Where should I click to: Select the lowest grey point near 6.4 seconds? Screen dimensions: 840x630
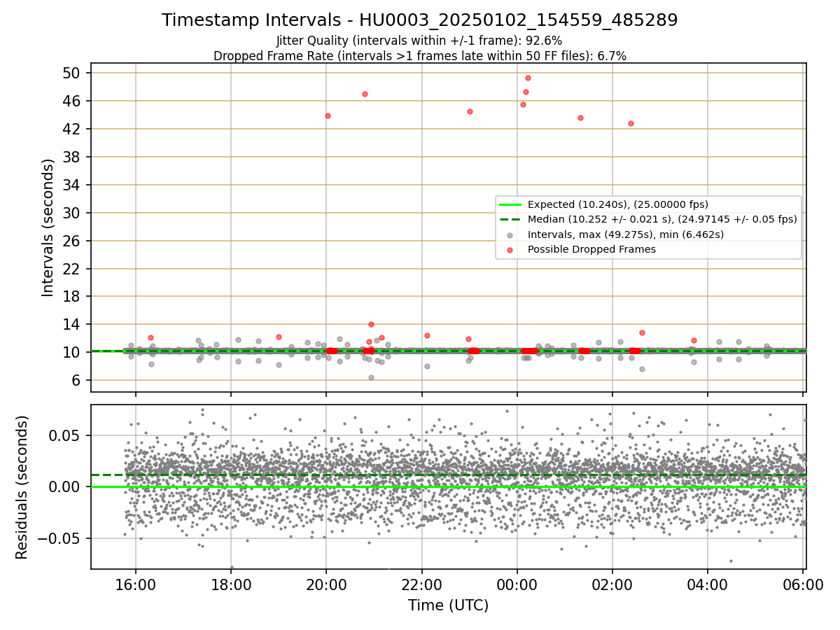pyautogui.click(x=371, y=377)
